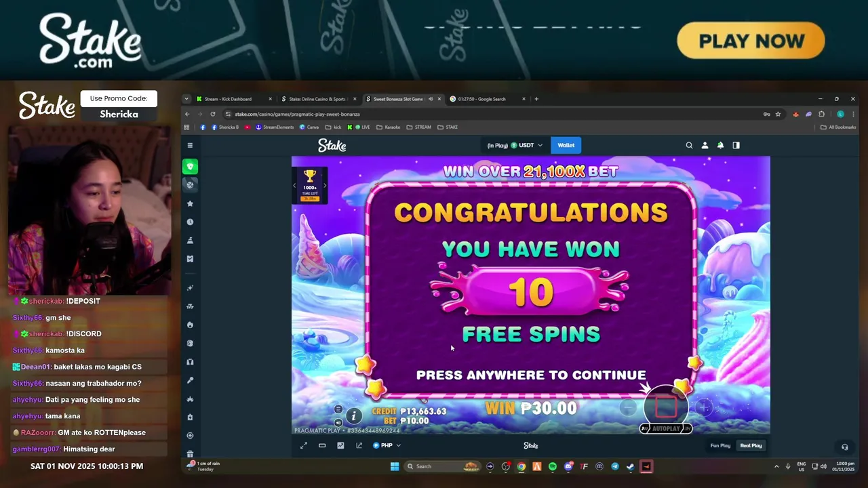The width and height of the screenshot is (868, 488).
Task: Go to previous promotion in trophy widget
Action: pyautogui.click(x=295, y=185)
